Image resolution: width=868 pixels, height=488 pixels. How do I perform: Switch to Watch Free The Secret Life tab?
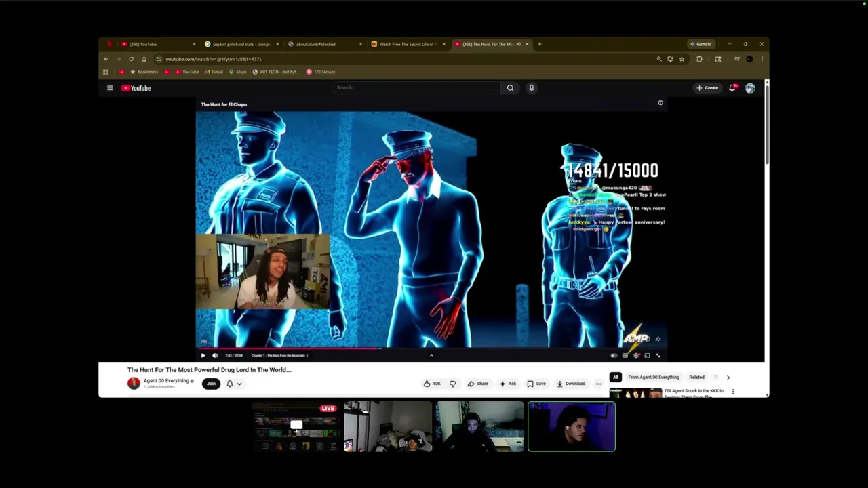pos(408,44)
